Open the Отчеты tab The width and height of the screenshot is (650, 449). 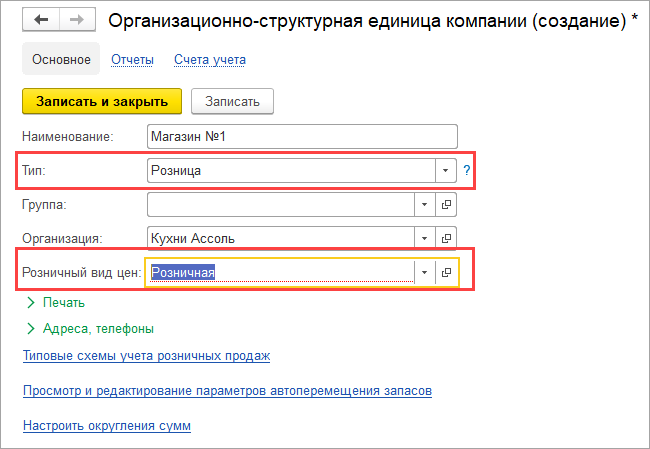133,60
